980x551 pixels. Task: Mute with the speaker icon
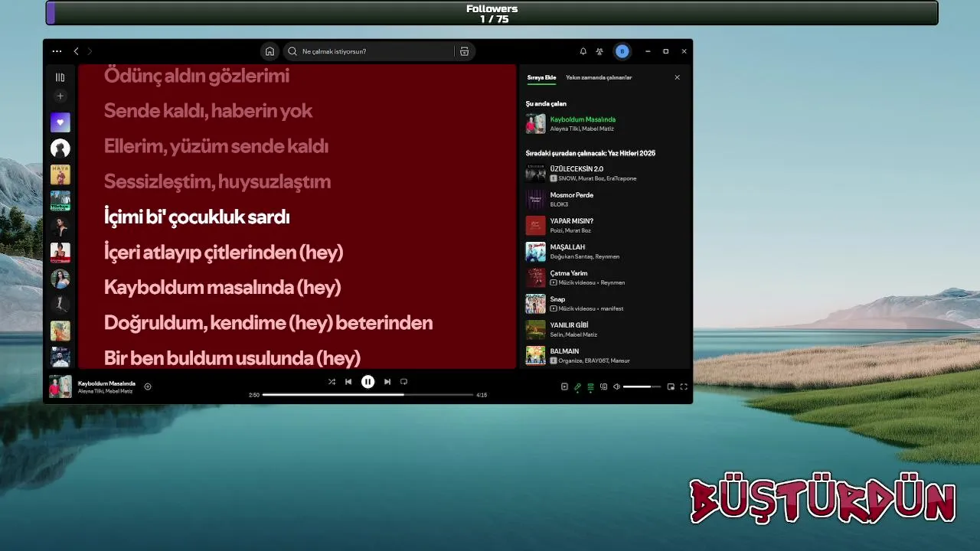pos(616,386)
